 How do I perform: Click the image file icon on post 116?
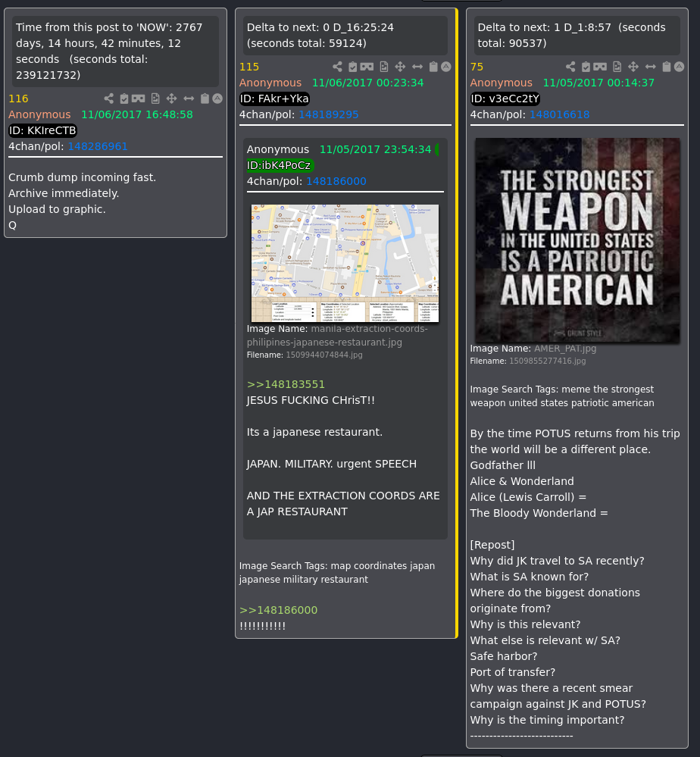coord(155,99)
